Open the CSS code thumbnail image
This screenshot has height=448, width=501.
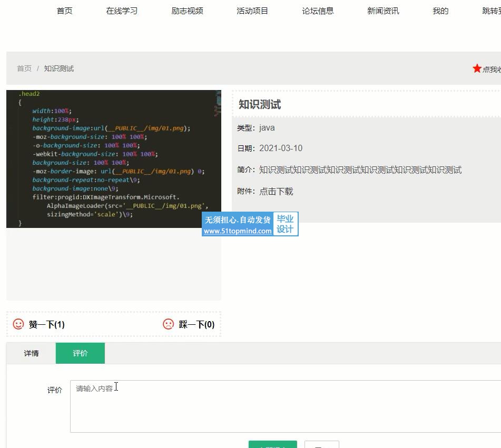point(114,158)
